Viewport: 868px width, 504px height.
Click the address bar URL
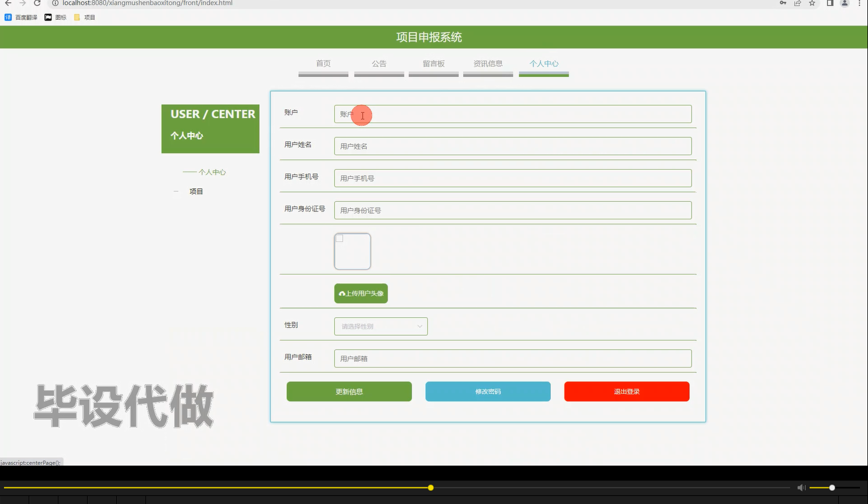[x=147, y=3]
